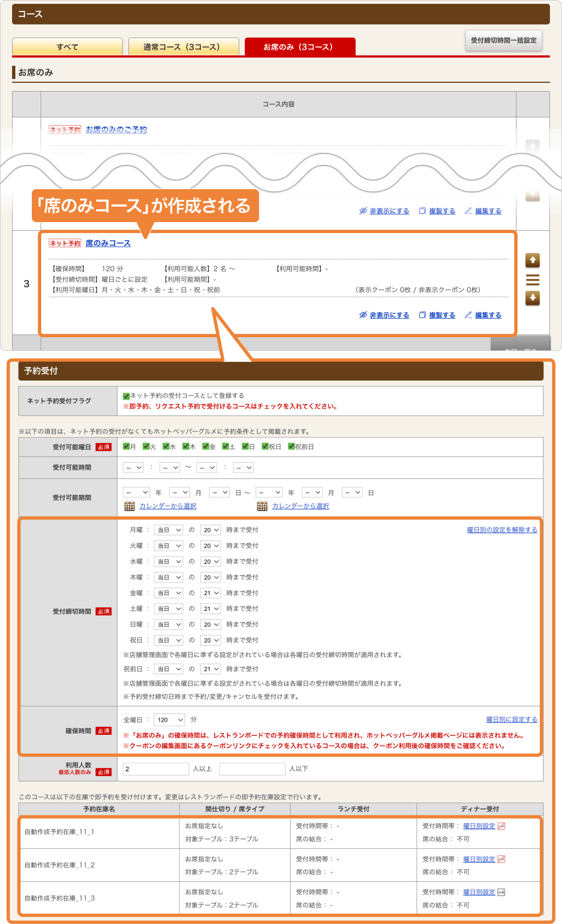Open 月曜 cutoff hour dropdown
Screen dimensions: 562x924
pos(211,530)
